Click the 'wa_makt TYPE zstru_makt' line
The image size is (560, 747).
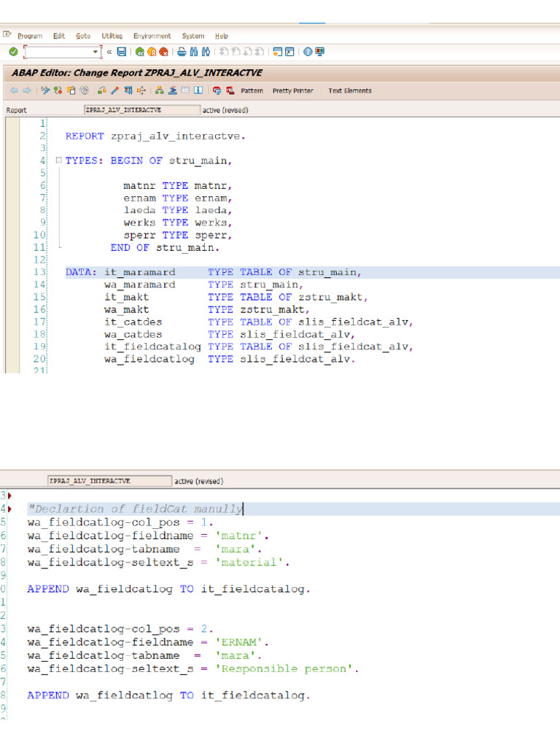206,309
